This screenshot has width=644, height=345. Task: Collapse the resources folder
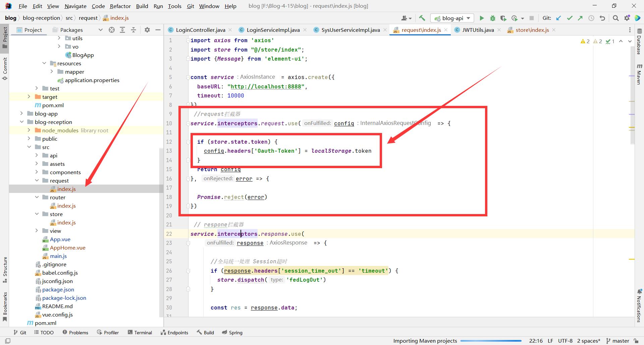(44, 63)
